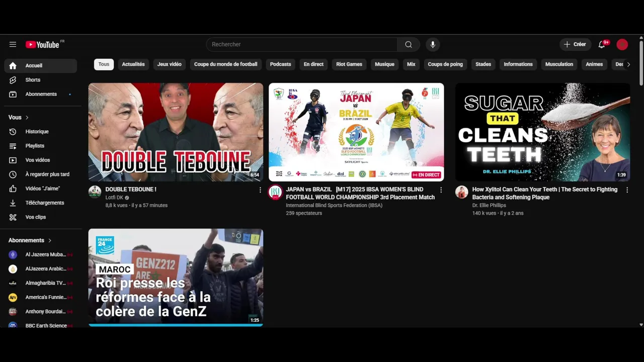The width and height of the screenshot is (644, 362).
Task: Open the Xylitol Clean Your Teeth title
Action: tap(545, 194)
